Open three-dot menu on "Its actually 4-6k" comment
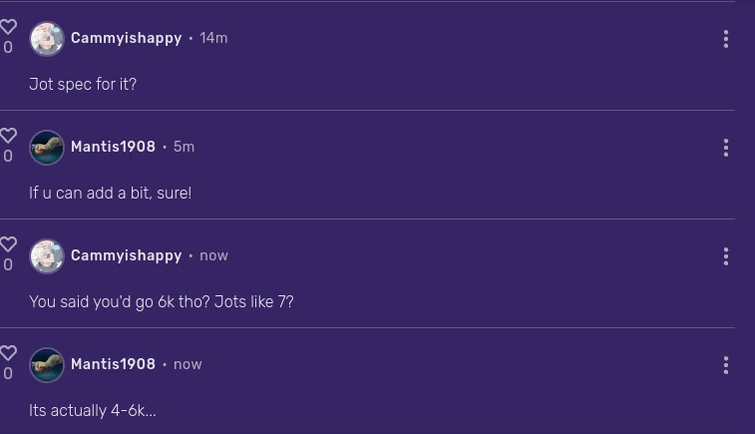The height and width of the screenshot is (434, 755). 725,365
